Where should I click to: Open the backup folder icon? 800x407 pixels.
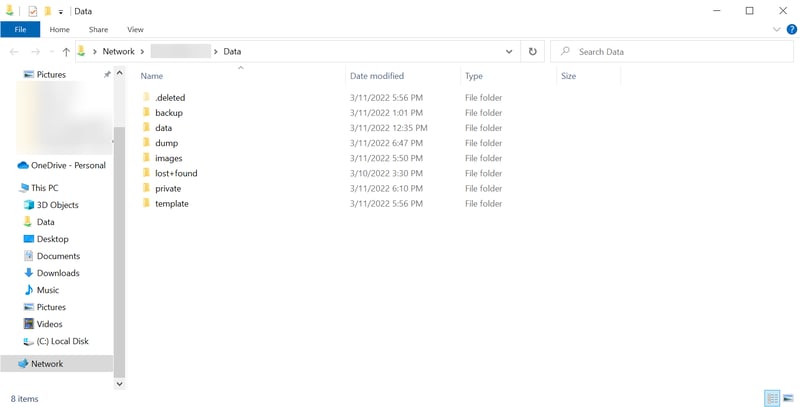click(146, 113)
